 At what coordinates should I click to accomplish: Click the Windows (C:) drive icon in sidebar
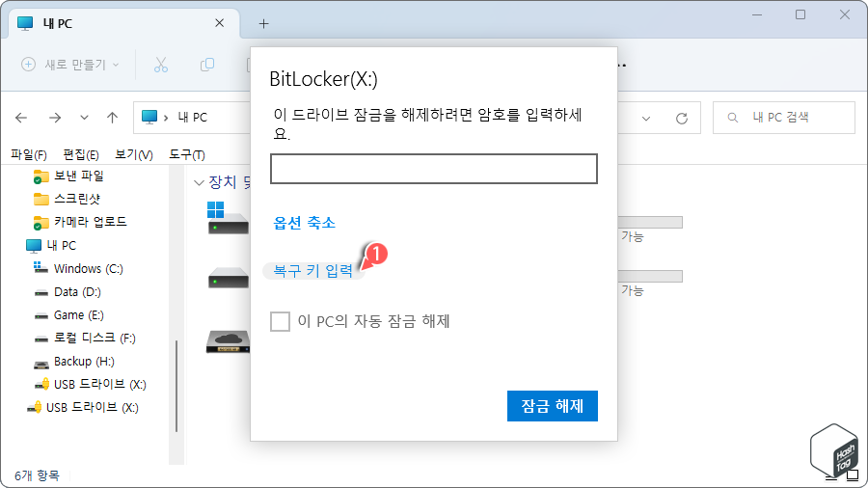(x=41, y=268)
